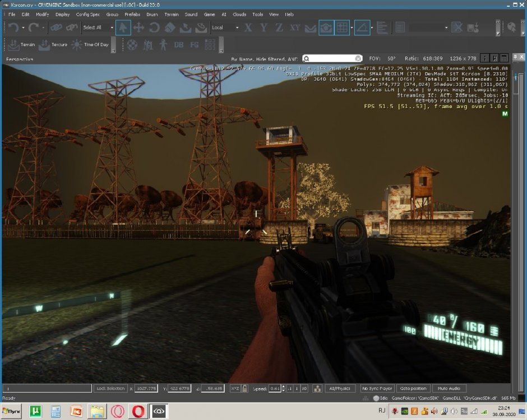Open the File menu

tap(12, 15)
